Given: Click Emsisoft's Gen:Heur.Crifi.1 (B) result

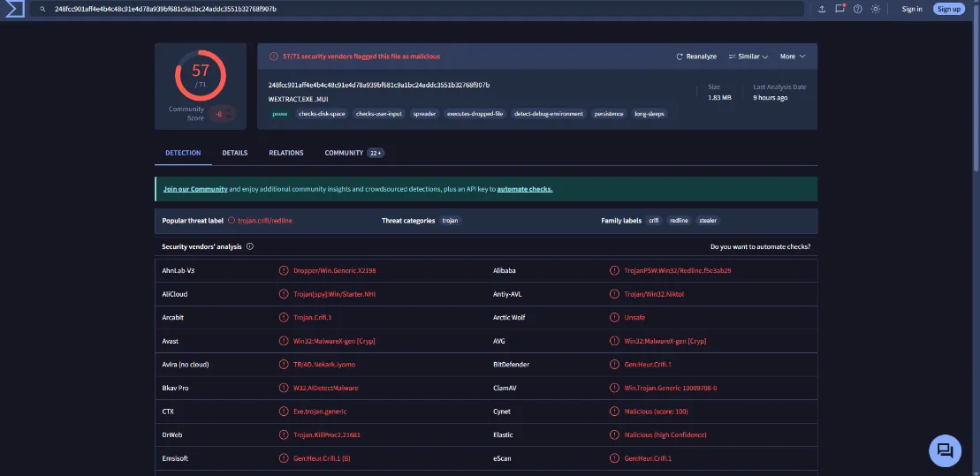Looking at the screenshot, I should point(322,458).
